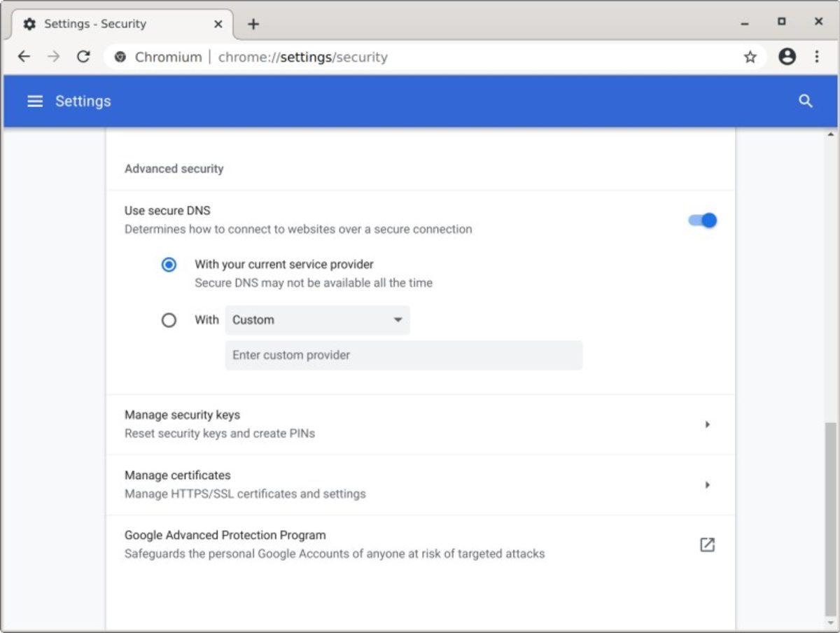
Task: Click the forward navigation button
Action: pyautogui.click(x=54, y=57)
